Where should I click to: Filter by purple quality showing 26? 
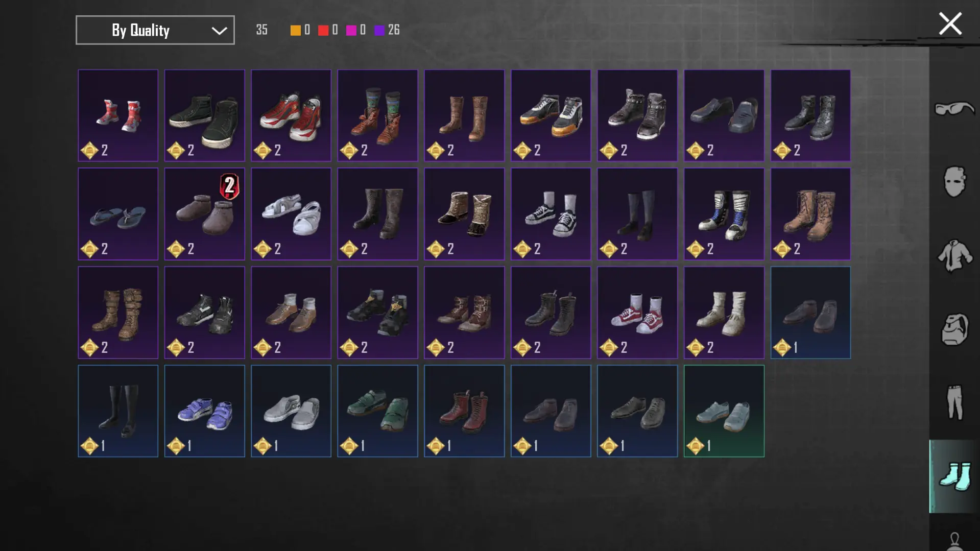tap(387, 30)
